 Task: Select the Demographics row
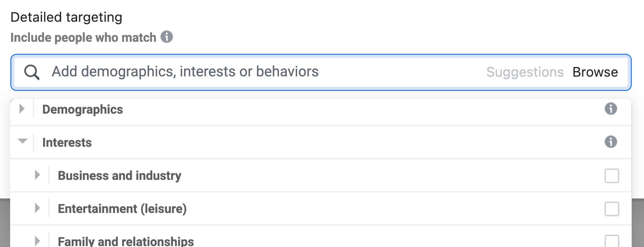point(83,110)
